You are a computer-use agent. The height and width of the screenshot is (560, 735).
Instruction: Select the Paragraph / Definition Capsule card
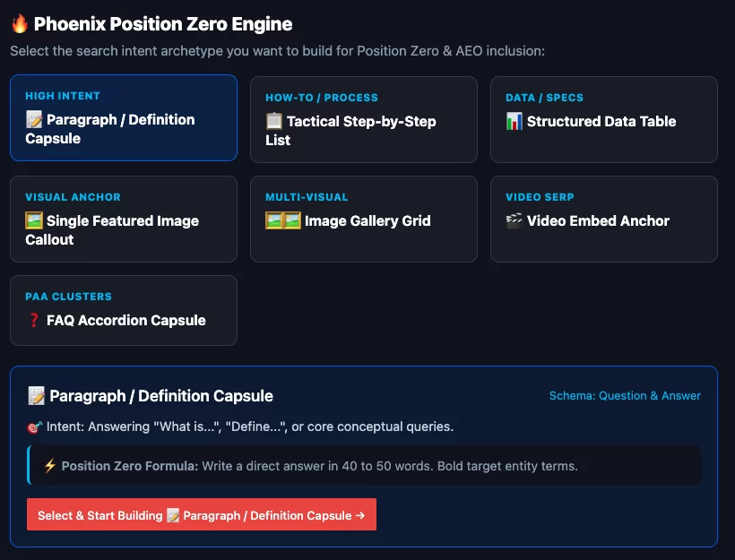click(124, 117)
